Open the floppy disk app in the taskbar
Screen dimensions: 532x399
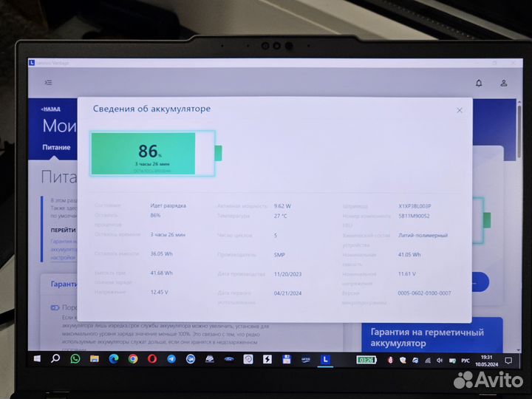point(287,359)
